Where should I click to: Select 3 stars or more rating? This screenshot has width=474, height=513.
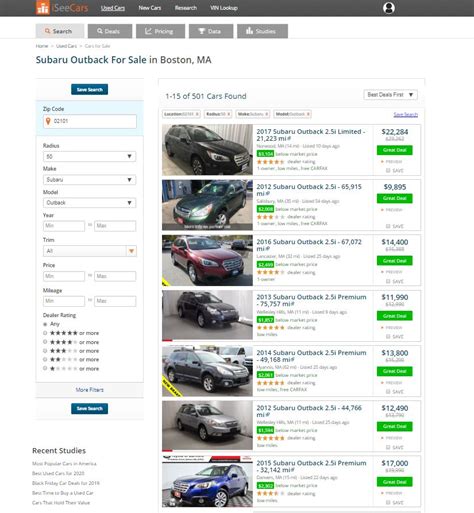(45, 351)
